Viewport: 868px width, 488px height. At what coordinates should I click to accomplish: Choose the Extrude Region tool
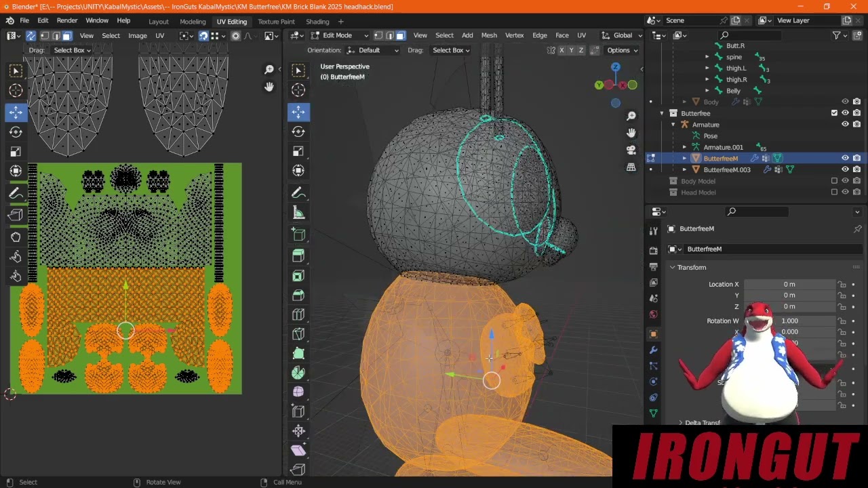(x=298, y=256)
